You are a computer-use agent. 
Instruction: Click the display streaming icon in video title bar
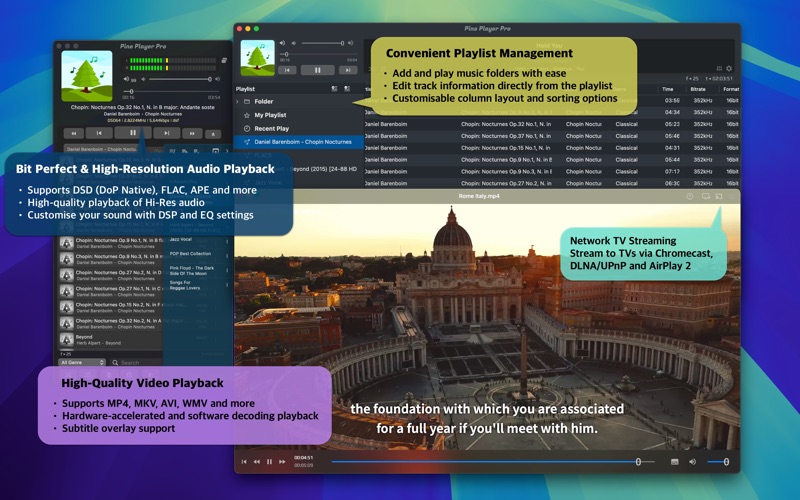click(x=706, y=196)
